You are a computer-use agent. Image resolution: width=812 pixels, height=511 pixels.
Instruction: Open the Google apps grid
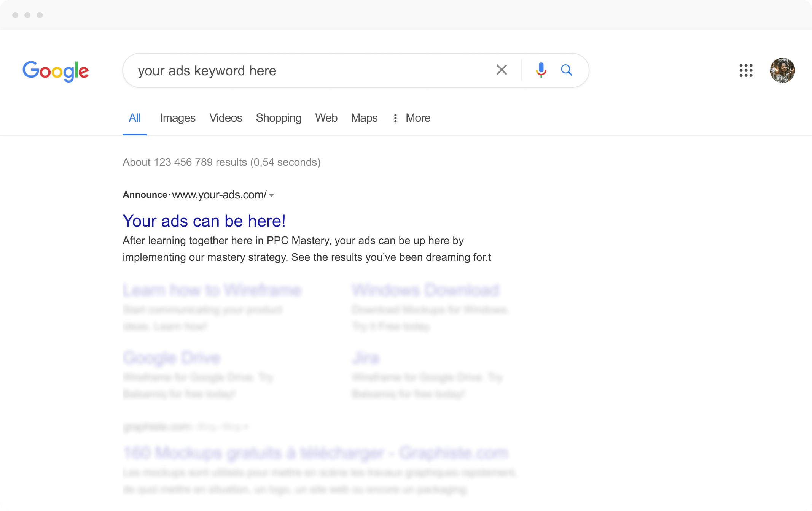click(746, 70)
